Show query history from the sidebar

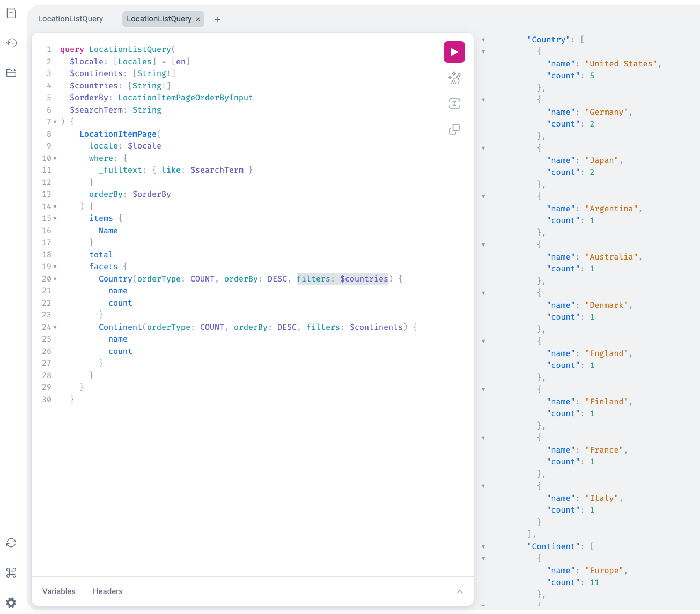pyautogui.click(x=11, y=43)
